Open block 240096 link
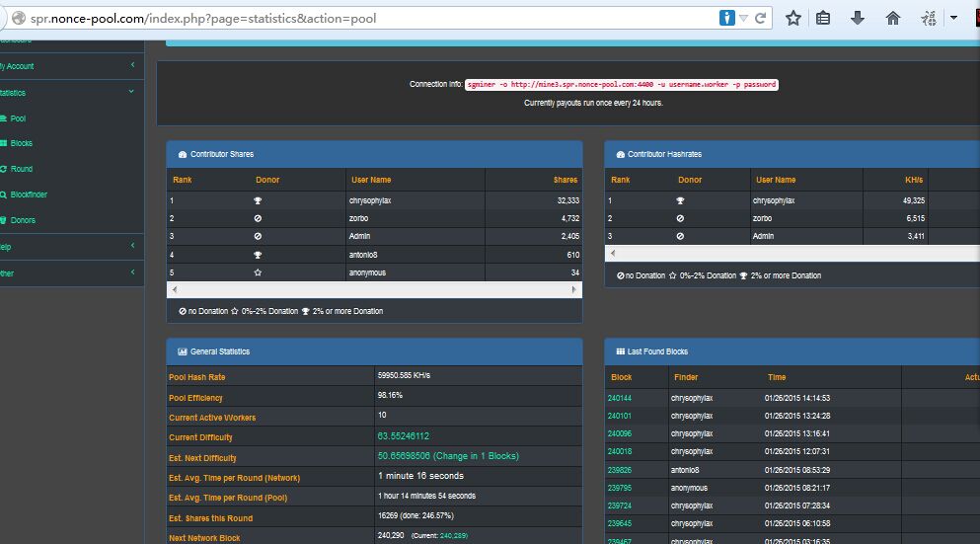 point(620,433)
